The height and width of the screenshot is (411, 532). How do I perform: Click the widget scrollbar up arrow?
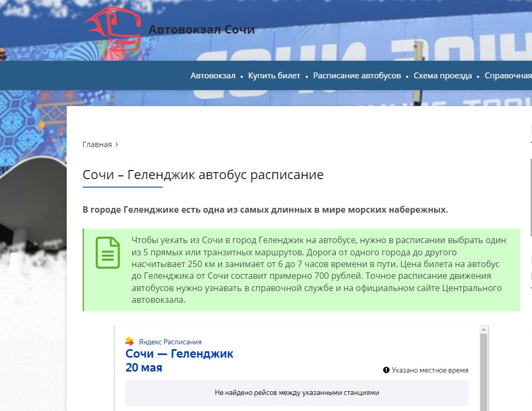[484, 329]
